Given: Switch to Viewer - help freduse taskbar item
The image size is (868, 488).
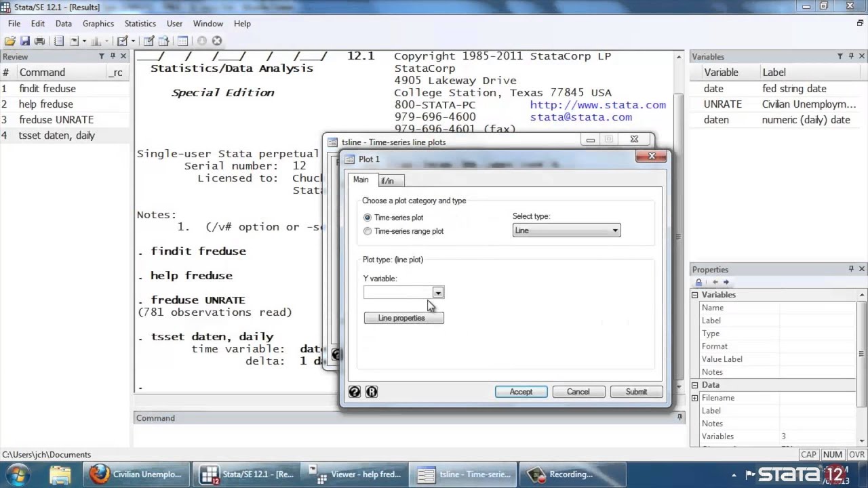Looking at the screenshot, I should 355,474.
